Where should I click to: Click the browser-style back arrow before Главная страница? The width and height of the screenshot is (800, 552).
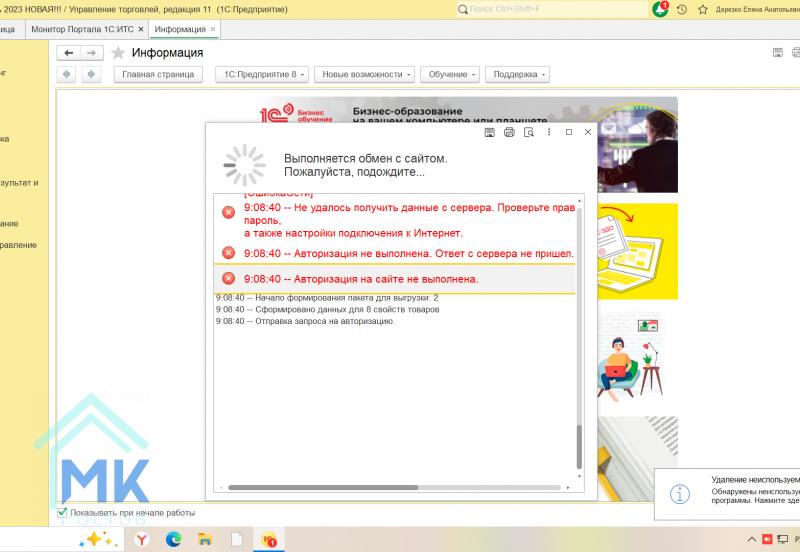click(66, 74)
